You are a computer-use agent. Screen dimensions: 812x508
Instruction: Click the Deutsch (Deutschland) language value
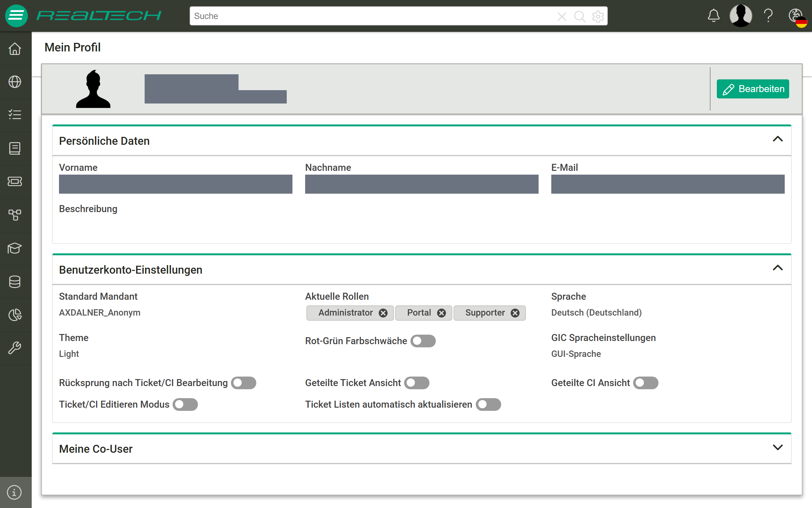[x=596, y=313]
